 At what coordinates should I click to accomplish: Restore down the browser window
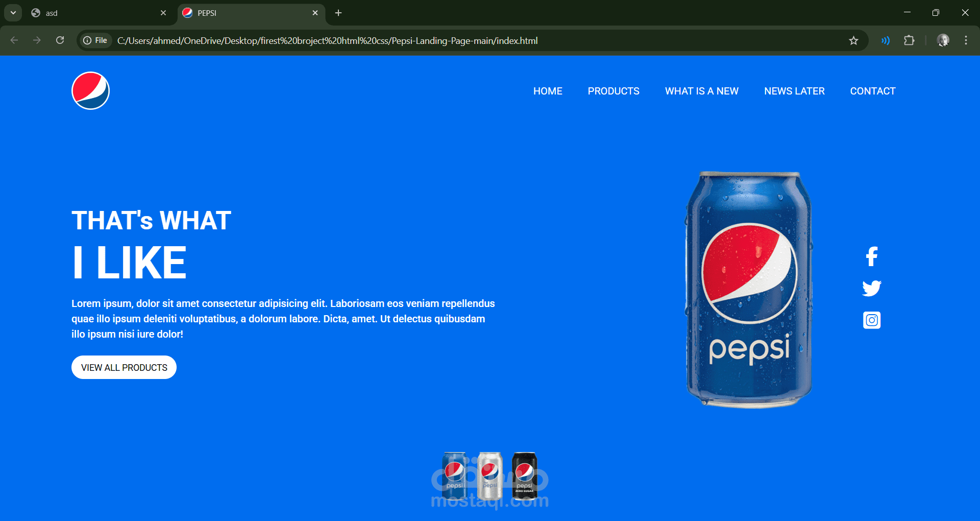pyautogui.click(x=936, y=13)
